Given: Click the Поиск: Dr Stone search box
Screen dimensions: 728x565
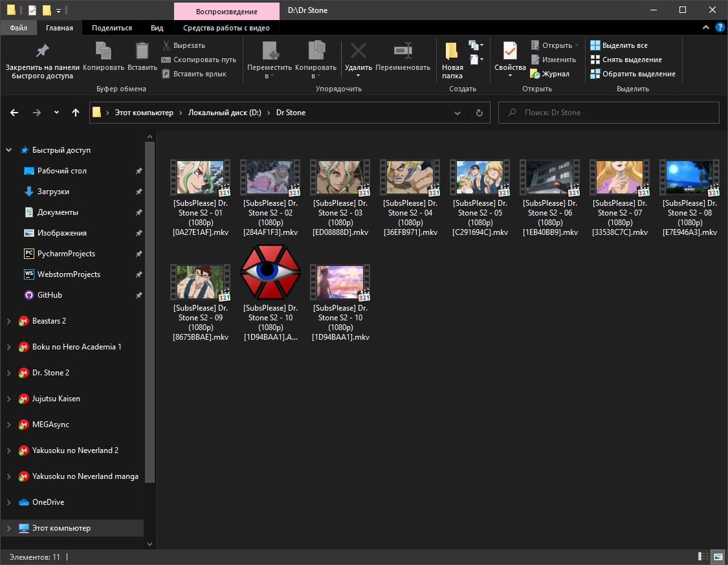Looking at the screenshot, I should [609, 113].
